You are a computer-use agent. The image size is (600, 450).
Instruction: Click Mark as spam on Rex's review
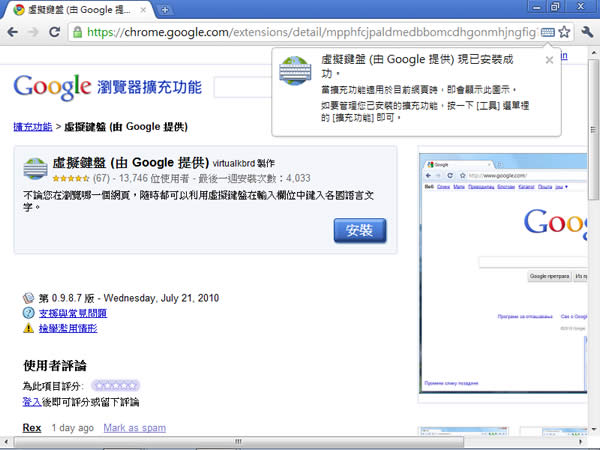point(135,428)
